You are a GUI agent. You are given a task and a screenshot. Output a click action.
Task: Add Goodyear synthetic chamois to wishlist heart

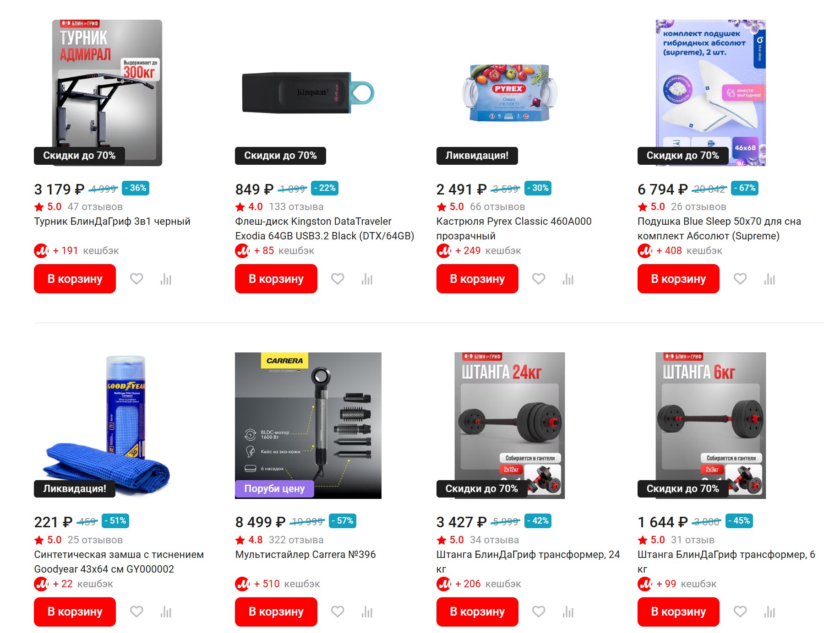(136, 611)
